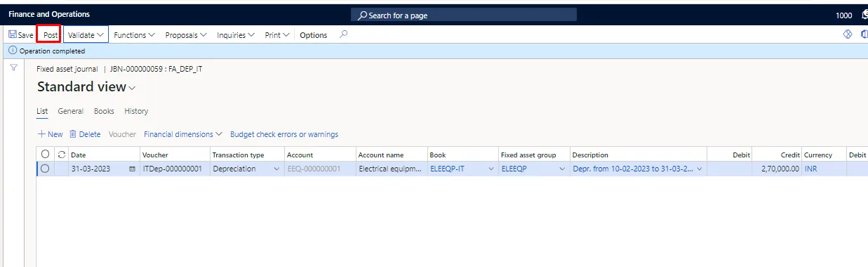The image size is (868, 267).
Task: Delete the selected journal line
Action: click(85, 134)
